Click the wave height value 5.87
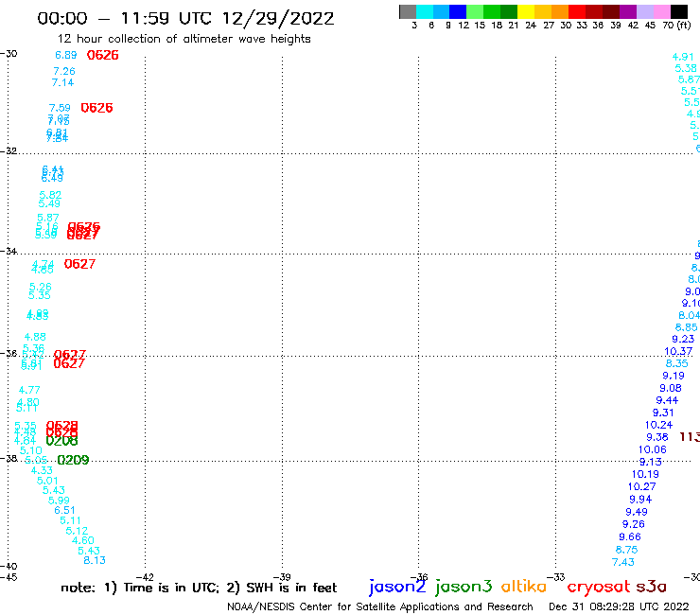Image resolution: width=700 pixels, height=615 pixels. (48, 218)
